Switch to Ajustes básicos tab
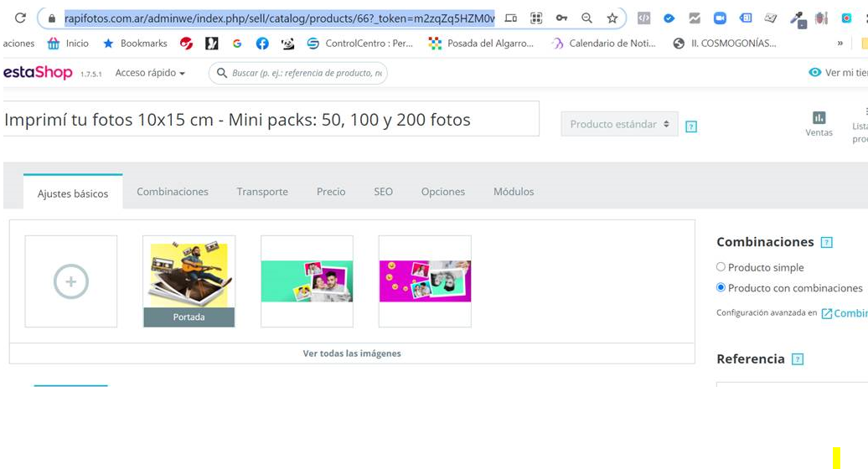The image size is (868, 469). click(x=73, y=193)
